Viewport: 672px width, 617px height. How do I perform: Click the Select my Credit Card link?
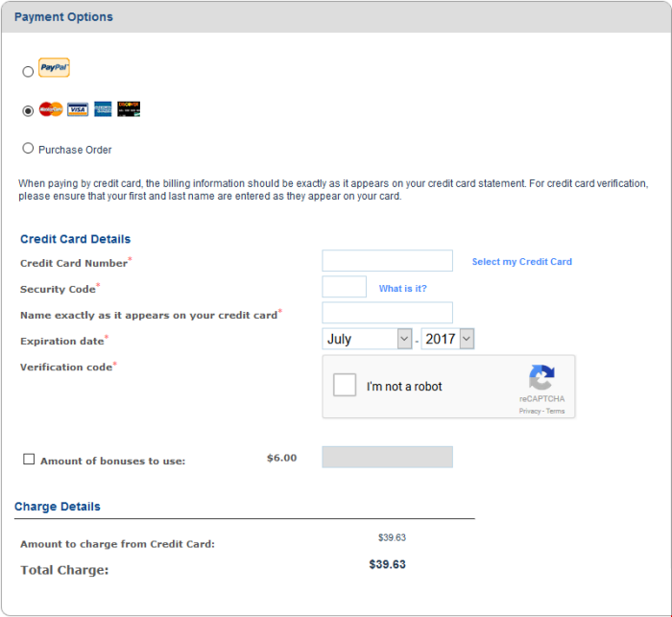tap(521, 262)
